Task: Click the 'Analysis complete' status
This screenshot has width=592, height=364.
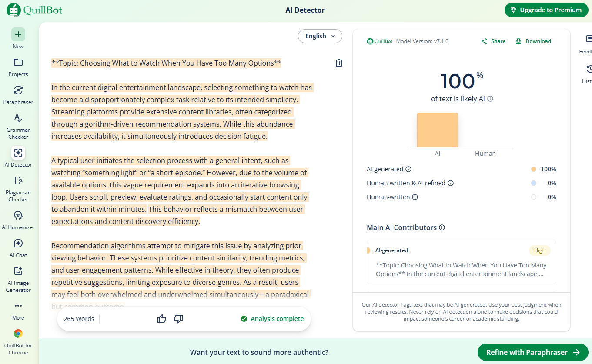Action: pos(272,319)
